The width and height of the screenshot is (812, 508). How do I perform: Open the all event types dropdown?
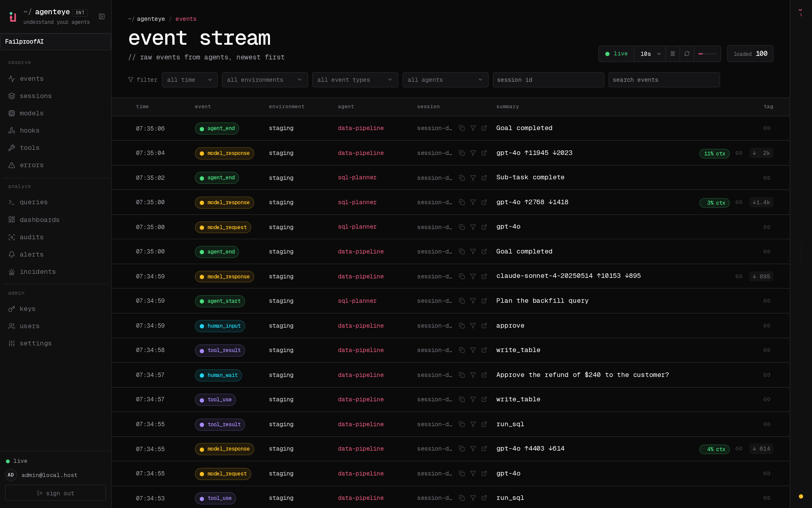tap(355, 80)
